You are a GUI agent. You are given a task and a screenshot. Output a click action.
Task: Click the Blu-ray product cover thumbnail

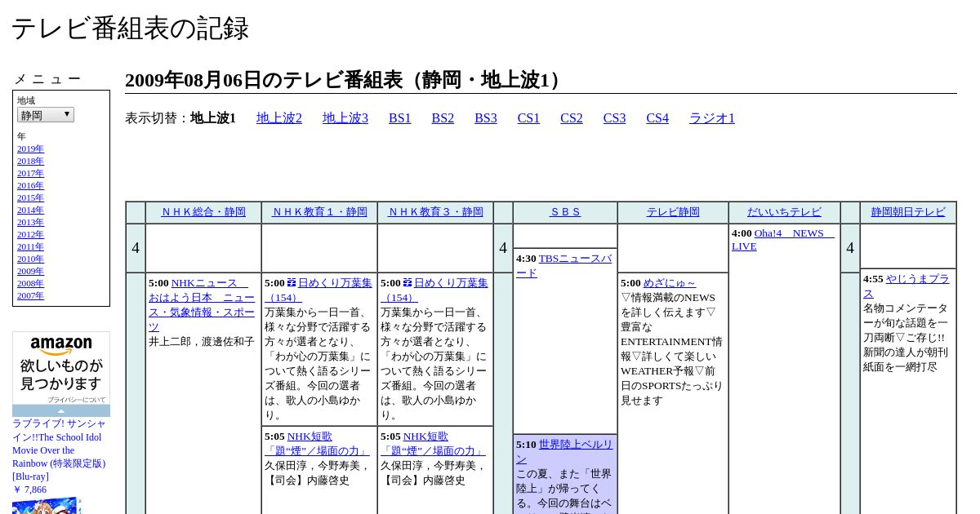click(47, 505)
